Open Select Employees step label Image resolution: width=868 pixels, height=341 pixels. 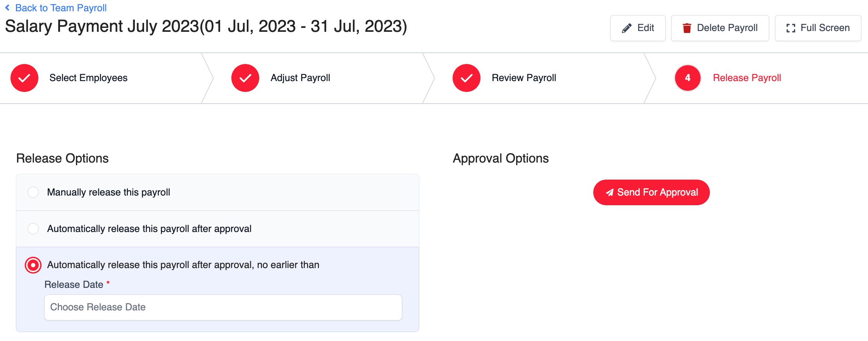(x=88, y=78)
